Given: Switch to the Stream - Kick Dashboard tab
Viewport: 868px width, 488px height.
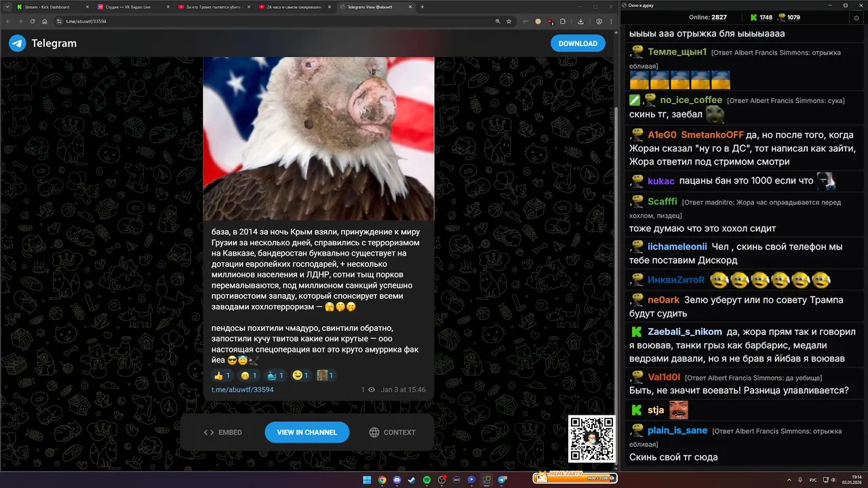Looking at the screenshot, I should [x=52, y=7].
